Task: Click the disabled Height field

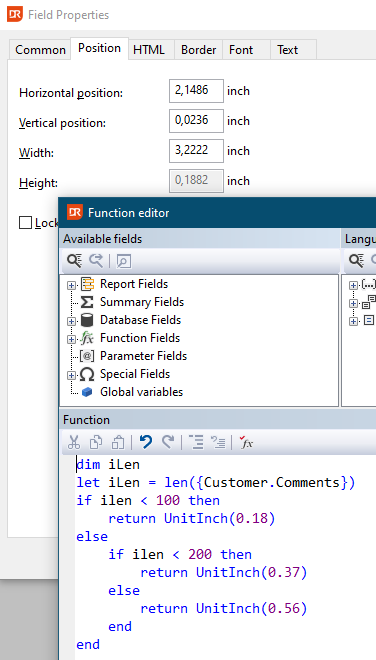Action: point(196,181)
